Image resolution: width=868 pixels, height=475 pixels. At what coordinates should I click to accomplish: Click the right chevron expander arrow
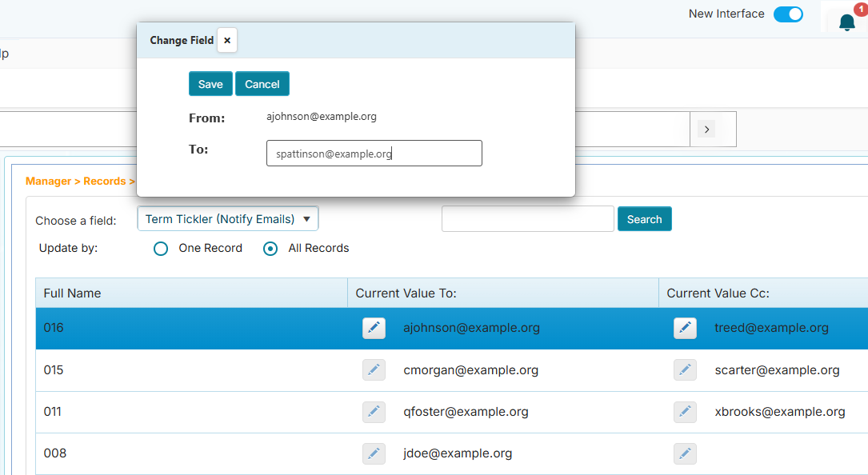[706, 129]
